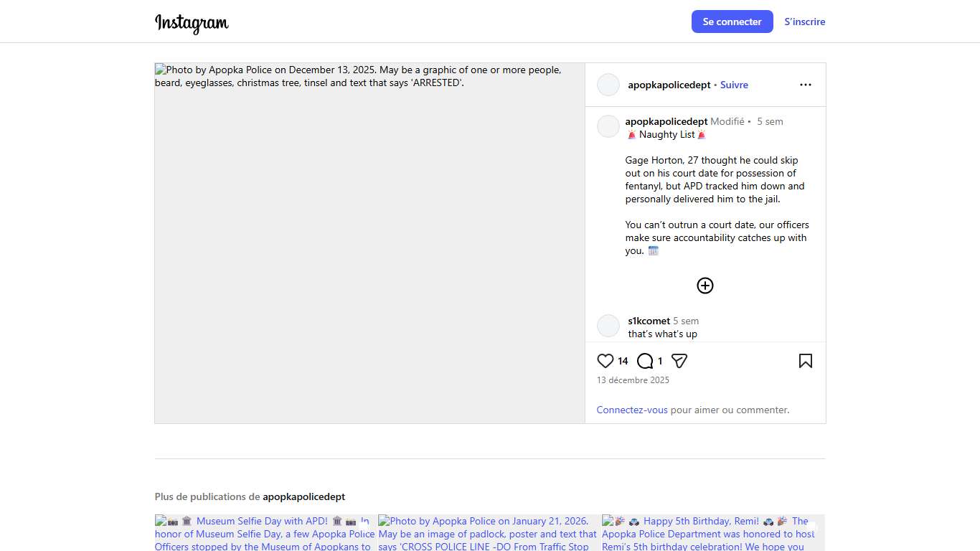Open s1kcomet's profile avatar
Image resolution: width=980 pixels, height=551 pixels.
pyautogui.click(x=608, y=326)
